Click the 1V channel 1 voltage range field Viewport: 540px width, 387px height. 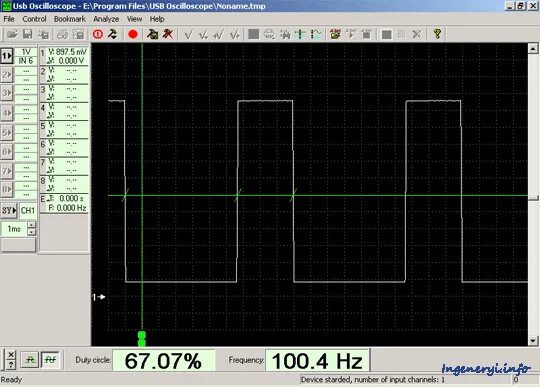(26, 52)
